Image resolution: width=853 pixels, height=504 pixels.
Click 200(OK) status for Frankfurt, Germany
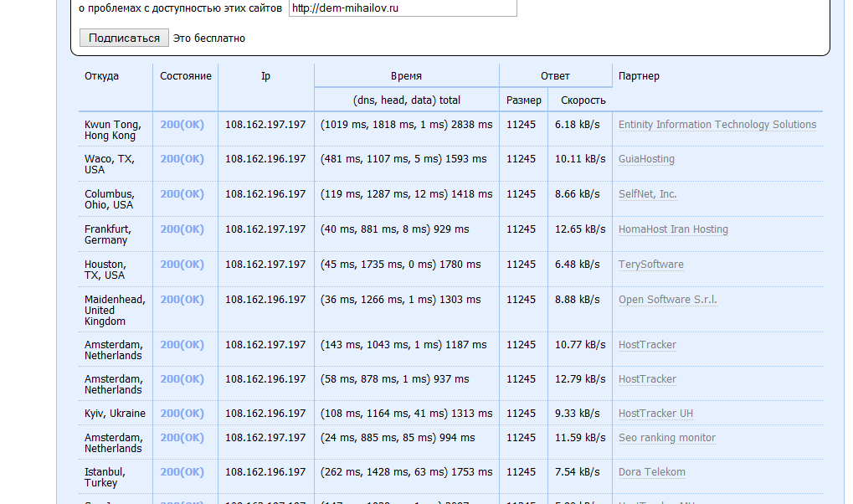182,229
